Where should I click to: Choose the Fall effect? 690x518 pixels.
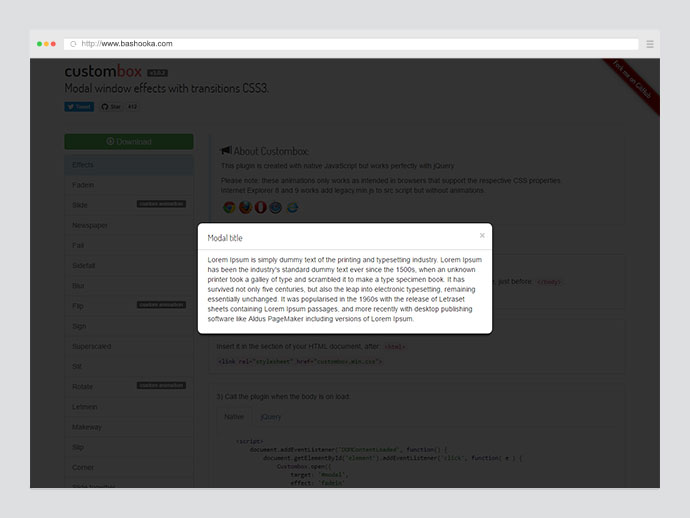[x=129, y=246]
